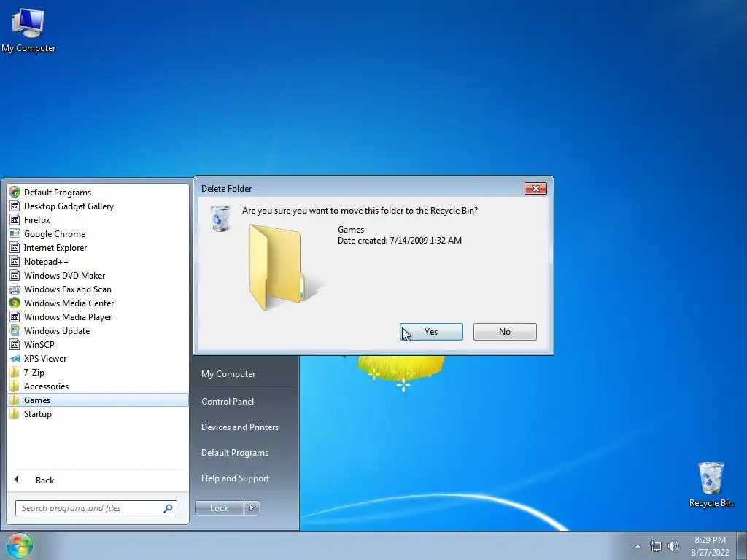Open Default Programs in right pane
The width and height of the screenshot is (747, 560).
point(234,453)
